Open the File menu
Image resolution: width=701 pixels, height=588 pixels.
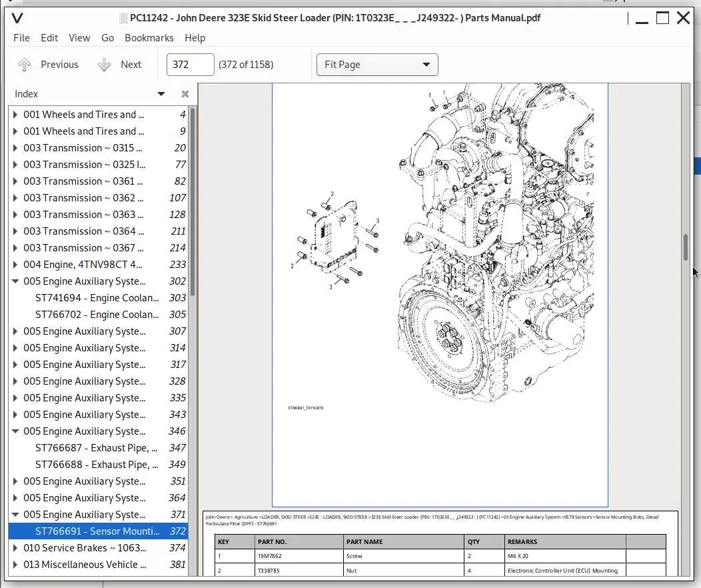(x=21, y=38)
